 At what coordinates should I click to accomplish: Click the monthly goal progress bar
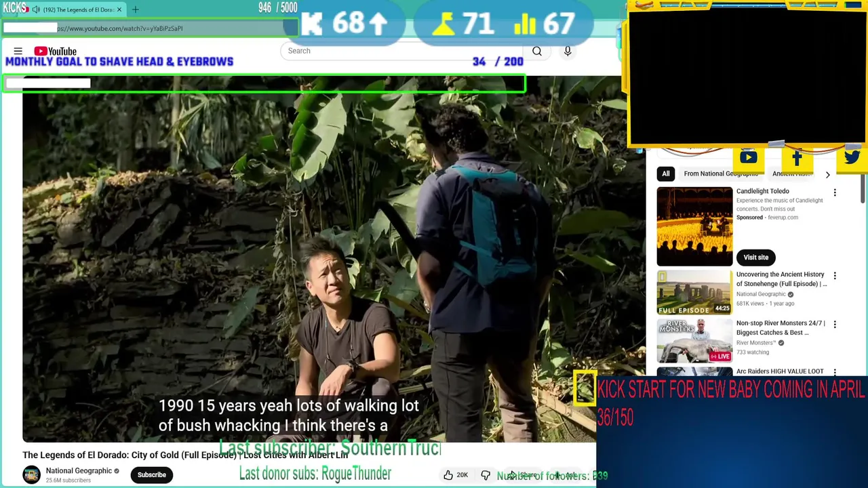coord(264,83)
